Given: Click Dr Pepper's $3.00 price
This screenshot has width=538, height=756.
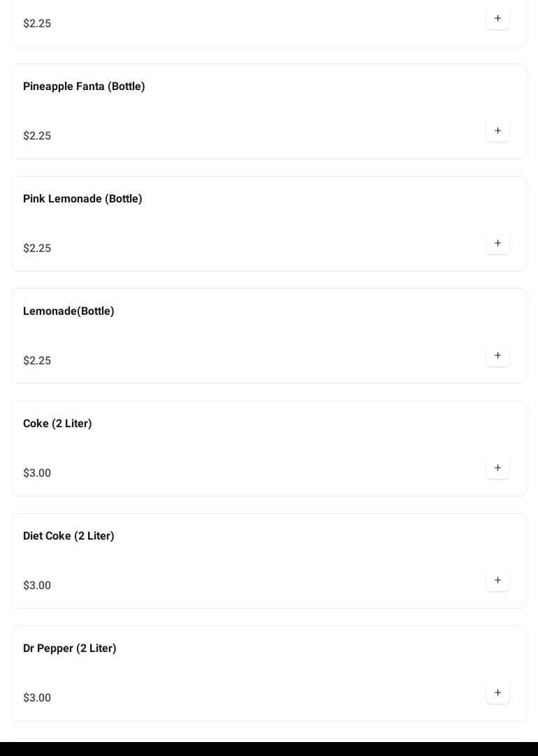Looking at the screenshot, I should [x=37, y=698].
